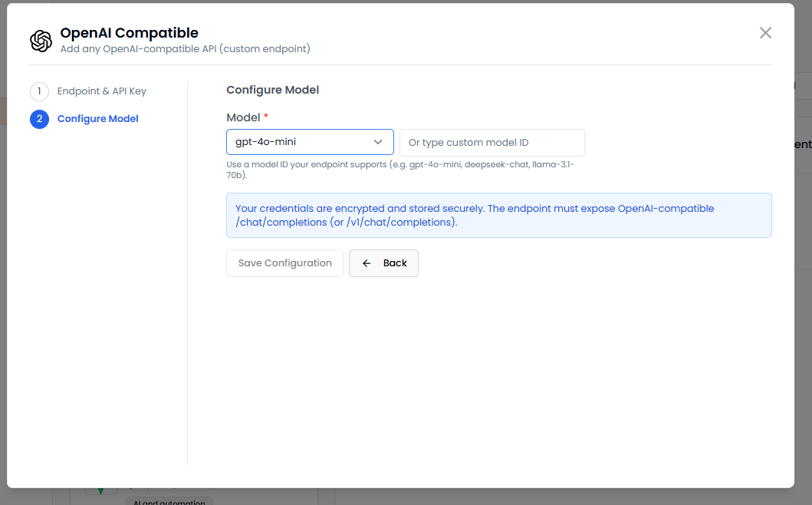This screenshot has height=505, width=812.
Task: Click the Configure Model section heading
Action: (x=272, y=90)
